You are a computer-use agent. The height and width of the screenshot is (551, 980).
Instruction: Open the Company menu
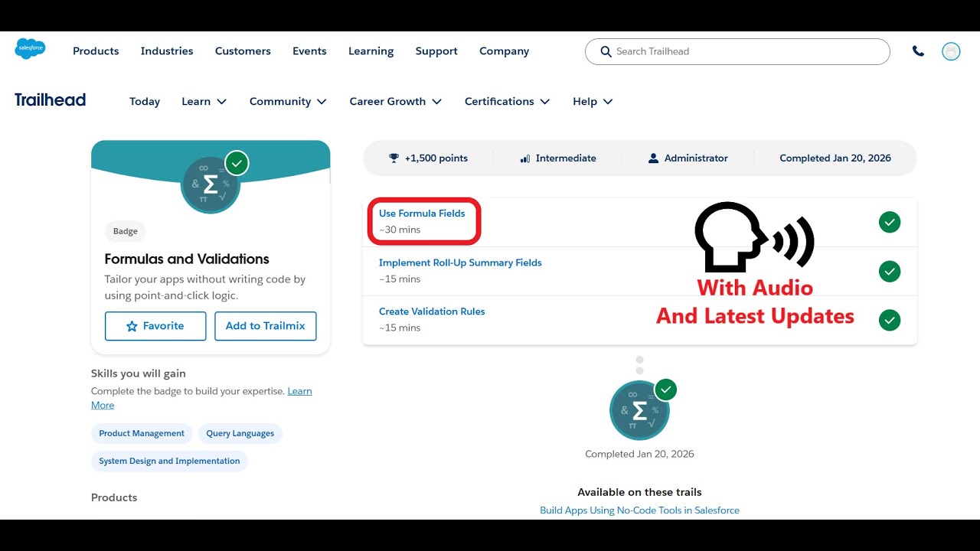click(x=505, y=51)
